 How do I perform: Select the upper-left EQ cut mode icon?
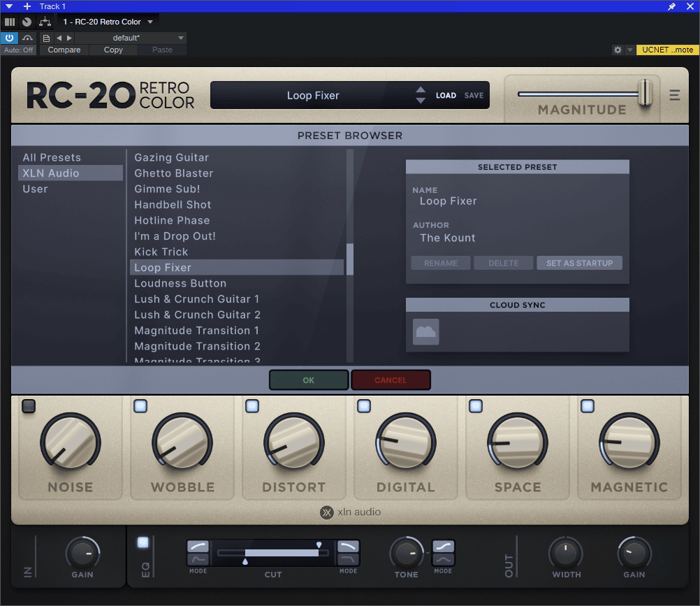click(x=198, y=546)
